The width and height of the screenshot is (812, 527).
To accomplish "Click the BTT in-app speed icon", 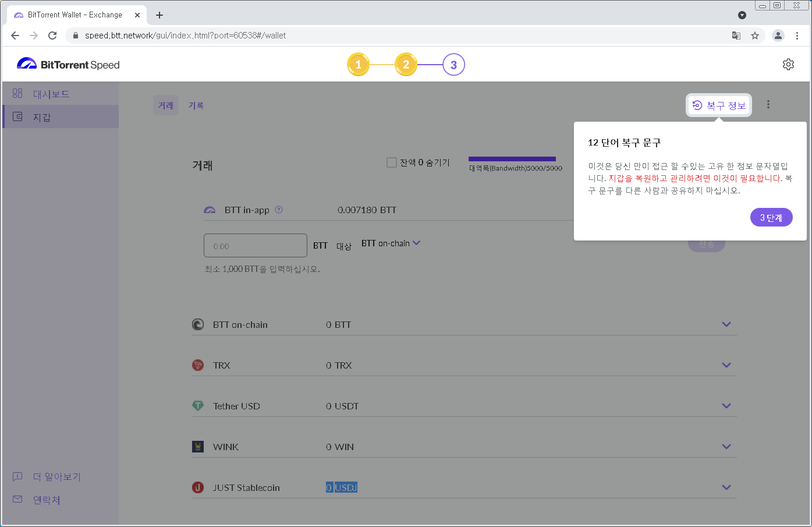I will 210,210.
